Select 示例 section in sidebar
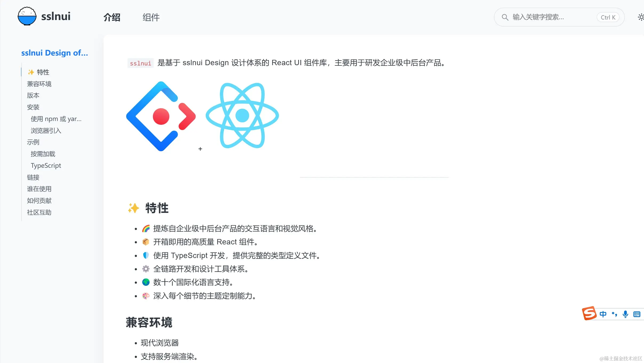This screenshot has width=644, height=363. coord(33,142)
